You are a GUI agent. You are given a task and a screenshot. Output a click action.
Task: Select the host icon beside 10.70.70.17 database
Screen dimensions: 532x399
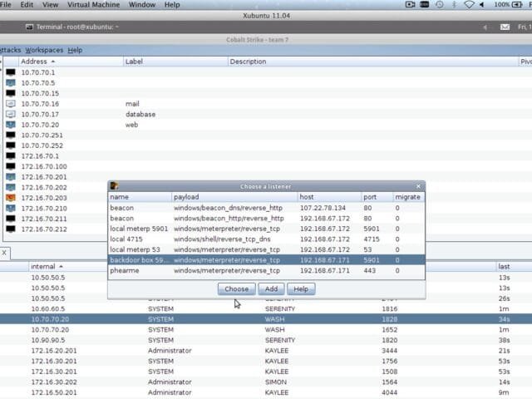pos(11,114)
